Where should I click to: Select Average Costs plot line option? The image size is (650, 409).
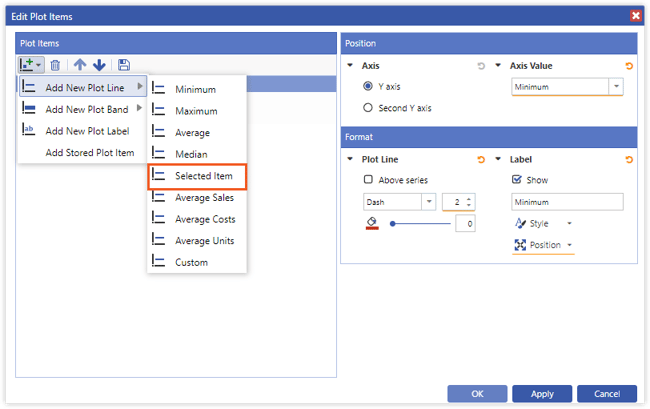tap(197, 219)
